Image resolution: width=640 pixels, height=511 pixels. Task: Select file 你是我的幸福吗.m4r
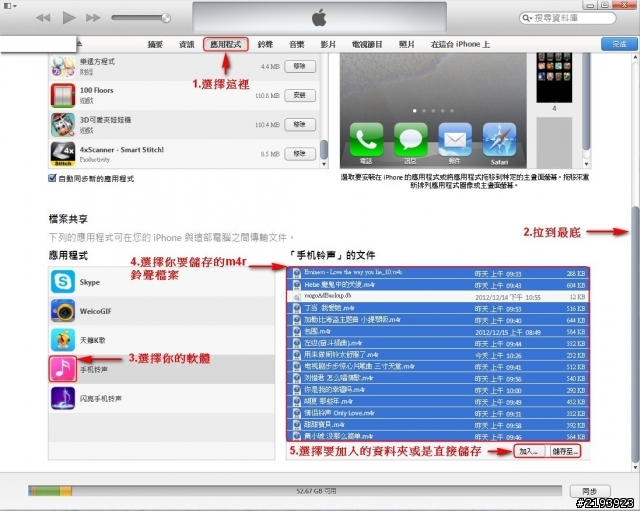438,389
